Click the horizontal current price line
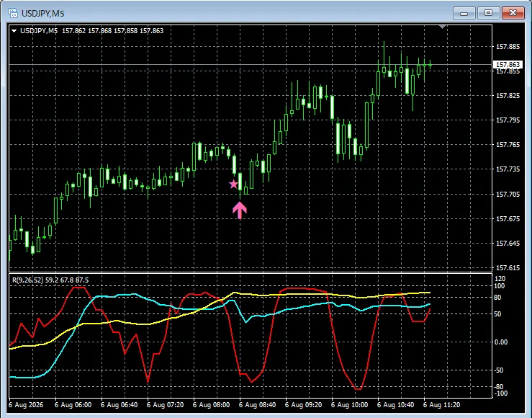The width and height of the screenshot is (532, 418). pyautogui.click(x=251, y=64)
